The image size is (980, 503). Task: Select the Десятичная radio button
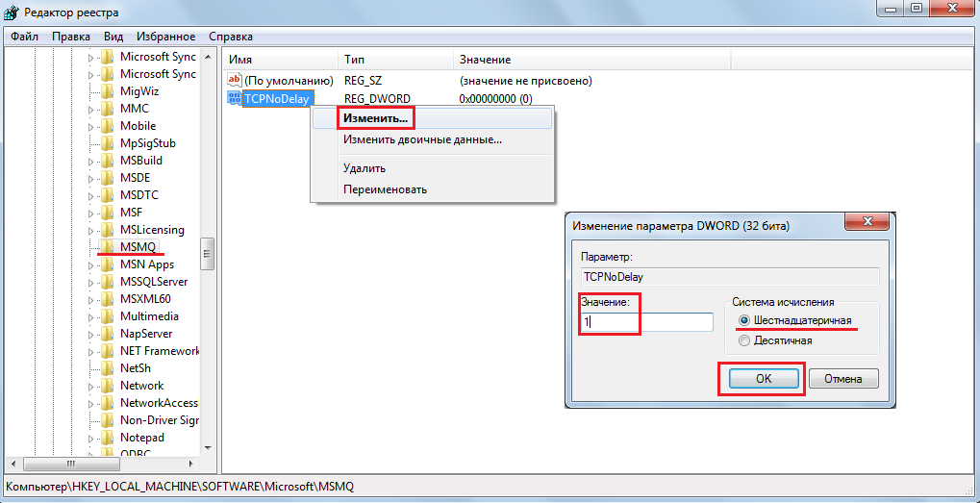pyautogui.click(x=743, y=340)
